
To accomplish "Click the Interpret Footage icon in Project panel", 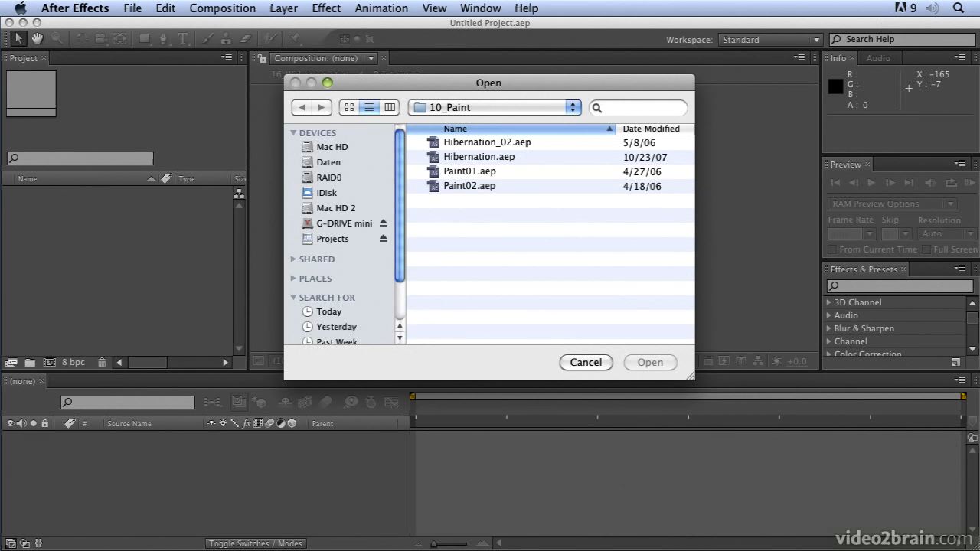I will [11, 362].
